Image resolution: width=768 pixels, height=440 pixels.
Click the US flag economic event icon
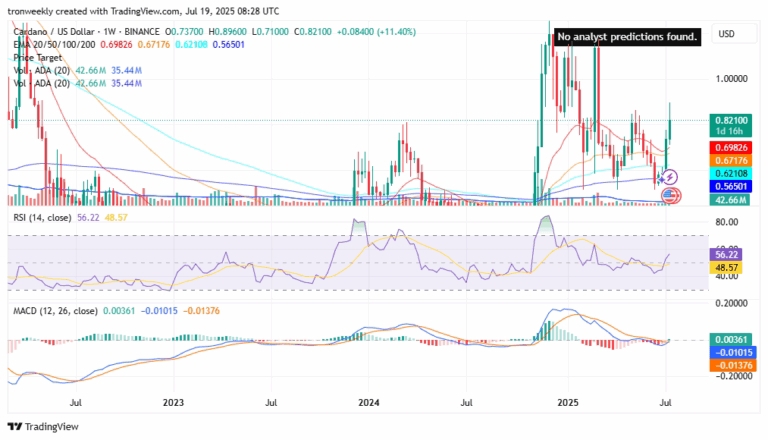tap(671, 194)
